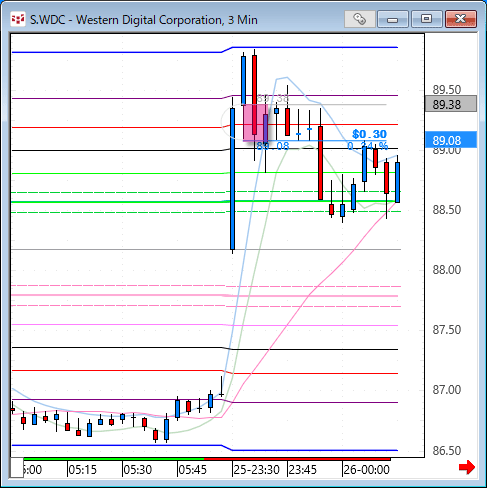Click the 25-23:30 time axis label

pos(256,470)
